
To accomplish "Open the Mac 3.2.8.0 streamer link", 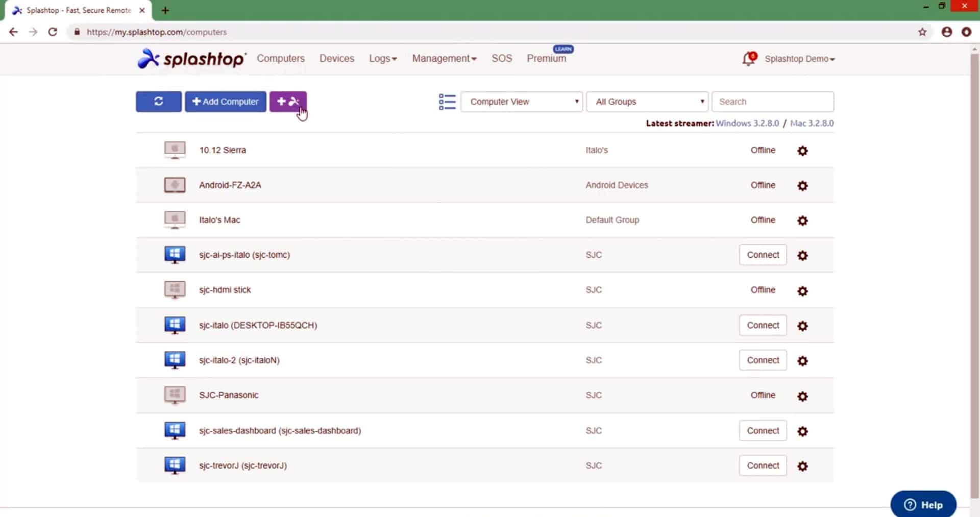I will 812,123.
